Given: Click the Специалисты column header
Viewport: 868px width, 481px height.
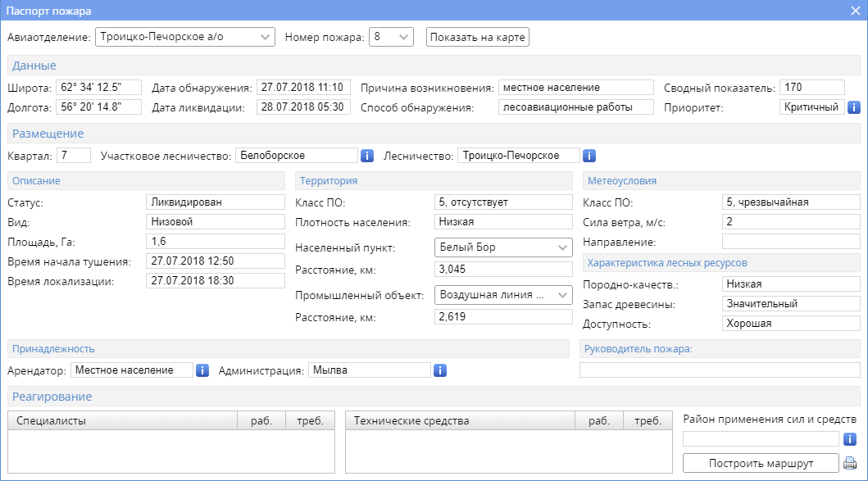Looking at the screenshot, I should click(x=122, y=420).
